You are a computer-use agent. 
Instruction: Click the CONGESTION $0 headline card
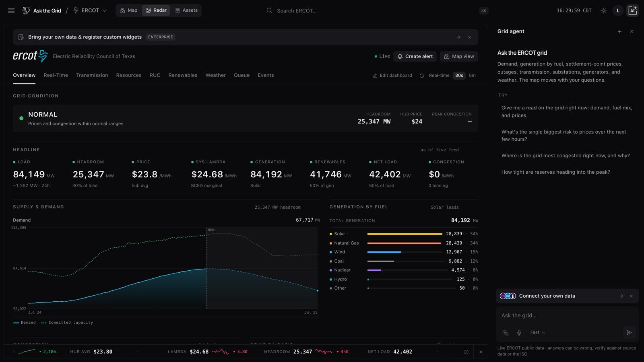tap(453, 174)
